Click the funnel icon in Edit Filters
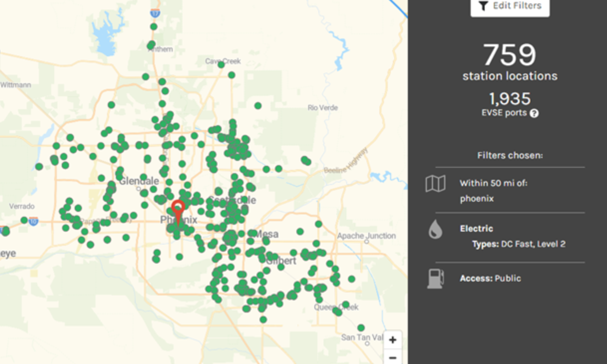This screenshot has width=607, height=364. (483, 6)
